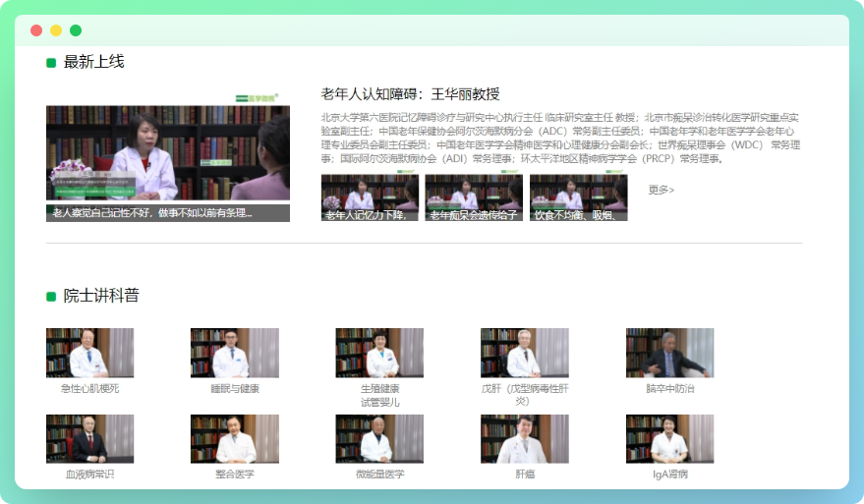Viewport: 864px width, 504px height.
Task: Close the window with the red button
Action: [x=36, y=30]
